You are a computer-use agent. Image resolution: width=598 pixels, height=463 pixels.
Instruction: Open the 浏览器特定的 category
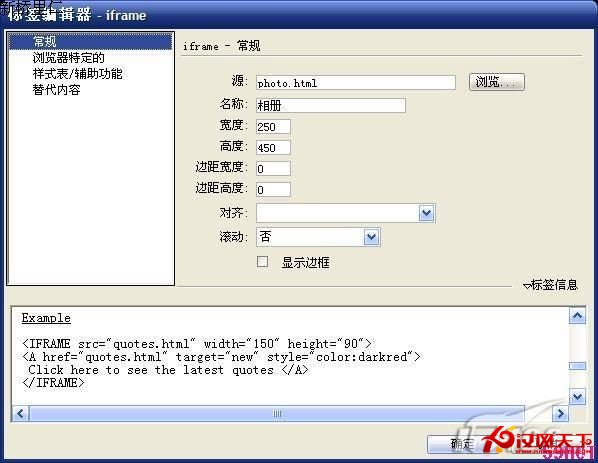coord(68,58)
